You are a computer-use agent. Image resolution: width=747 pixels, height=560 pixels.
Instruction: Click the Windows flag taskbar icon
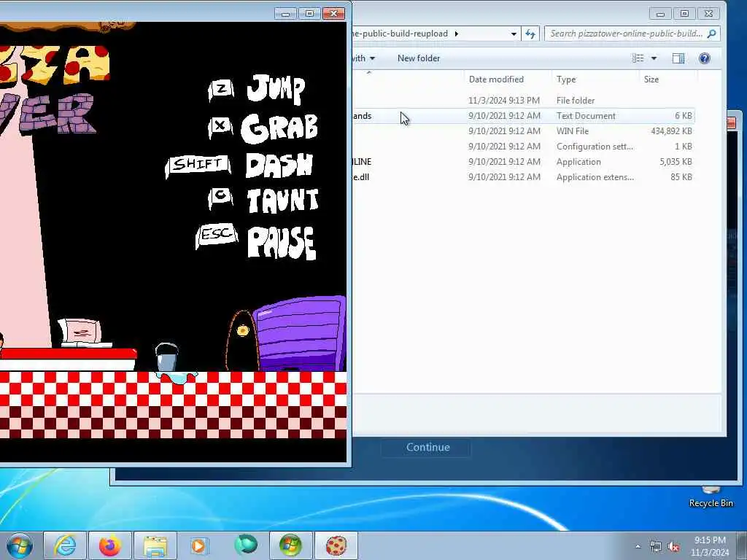290,545
